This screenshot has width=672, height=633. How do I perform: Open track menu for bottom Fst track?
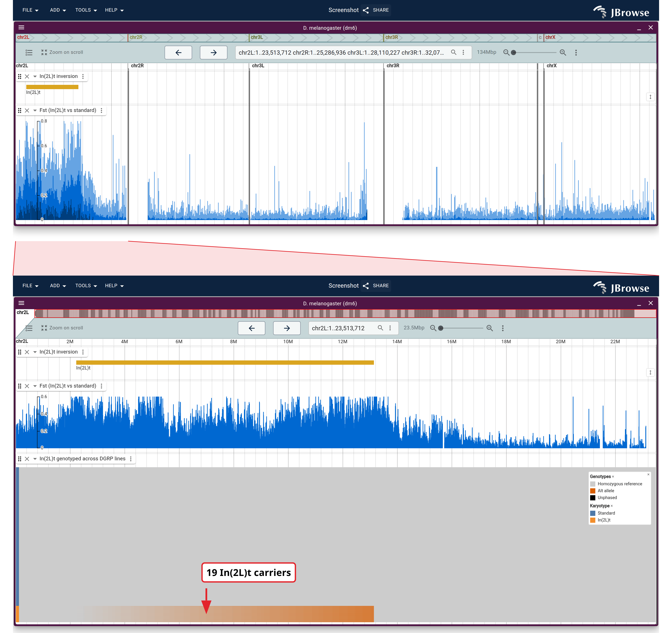coord(101,386)
